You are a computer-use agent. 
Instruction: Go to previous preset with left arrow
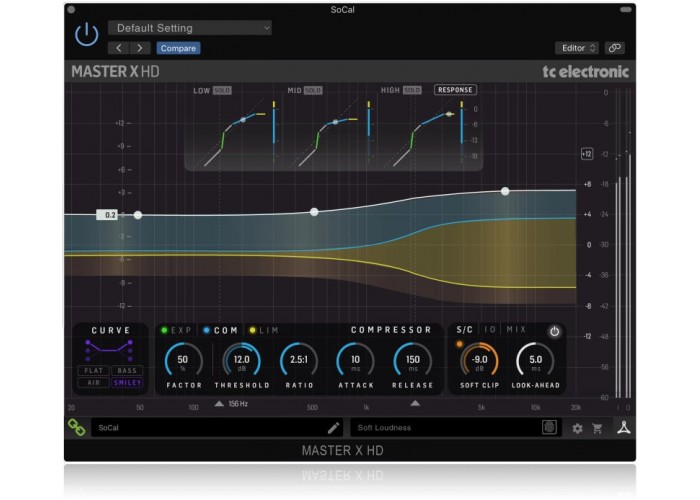(x=119, y=48)
